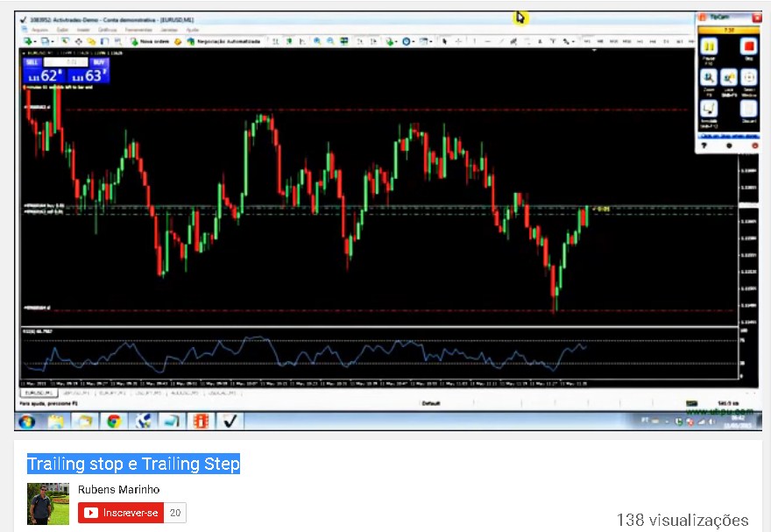Toggle the TipCam Lock option
771x532 pixels.
point(729,79)
